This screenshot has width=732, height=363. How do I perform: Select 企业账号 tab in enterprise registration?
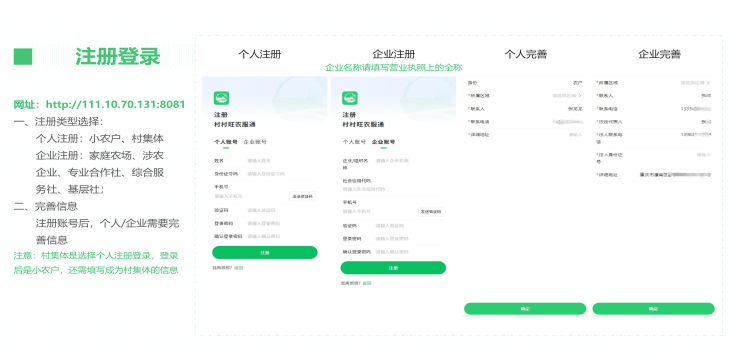(x=383, y=142)
